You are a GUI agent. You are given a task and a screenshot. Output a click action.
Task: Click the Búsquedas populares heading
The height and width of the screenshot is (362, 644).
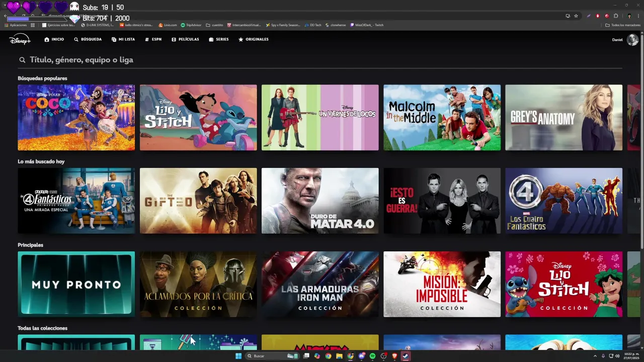42,78
